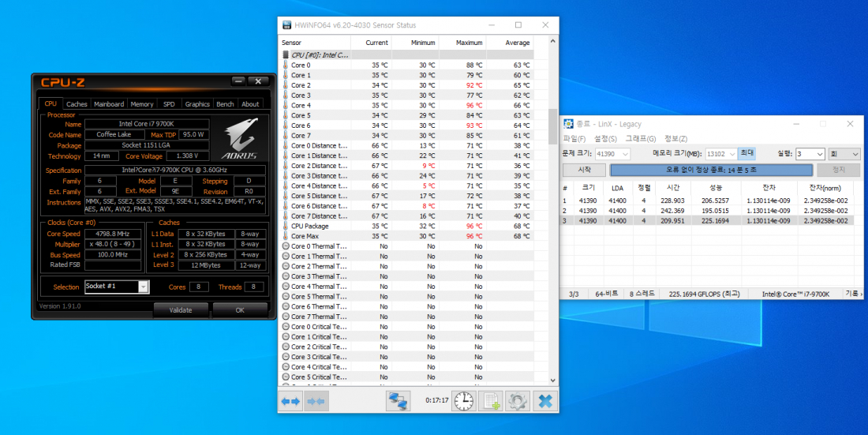The image size is (868, 435).
Task: Click LinX 성능 column header
Action: coord(714,189)
